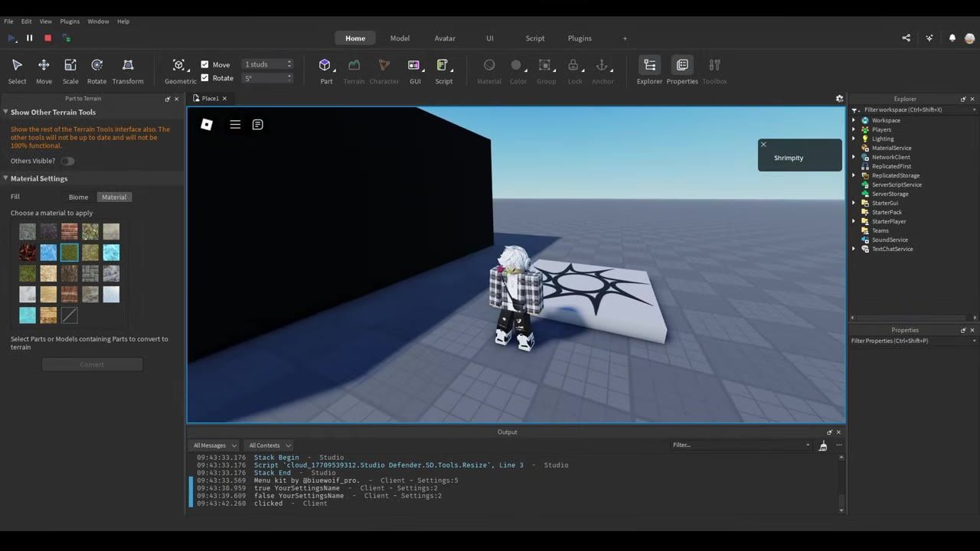Click the Output filter field
This screenshot has height=551, width=980.
pos(740,445)
